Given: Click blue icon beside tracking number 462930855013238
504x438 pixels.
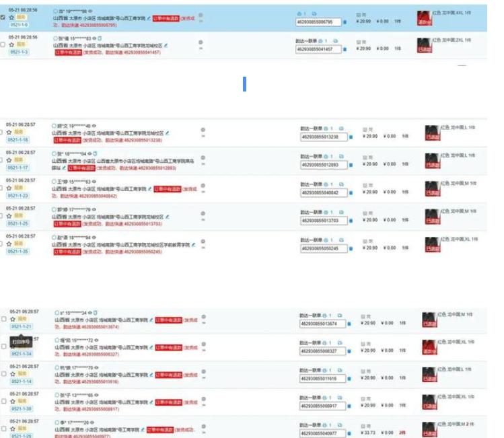Looking at the screenshot, I should pos(351,137).
